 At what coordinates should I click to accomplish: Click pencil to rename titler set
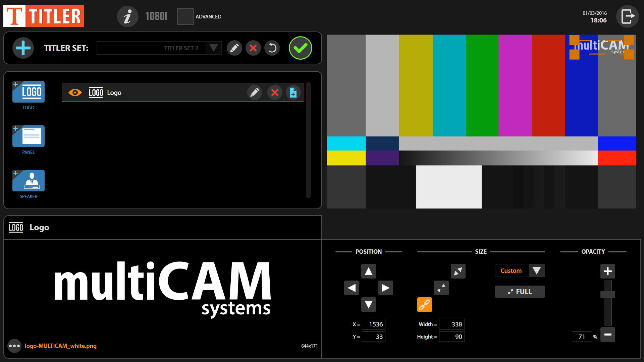(x=234, y=48)
